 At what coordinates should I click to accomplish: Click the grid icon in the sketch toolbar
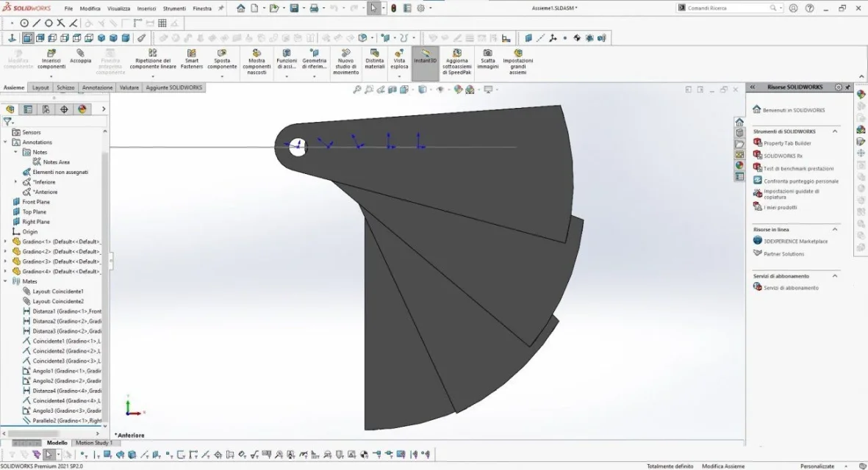(x=162, y=23)
